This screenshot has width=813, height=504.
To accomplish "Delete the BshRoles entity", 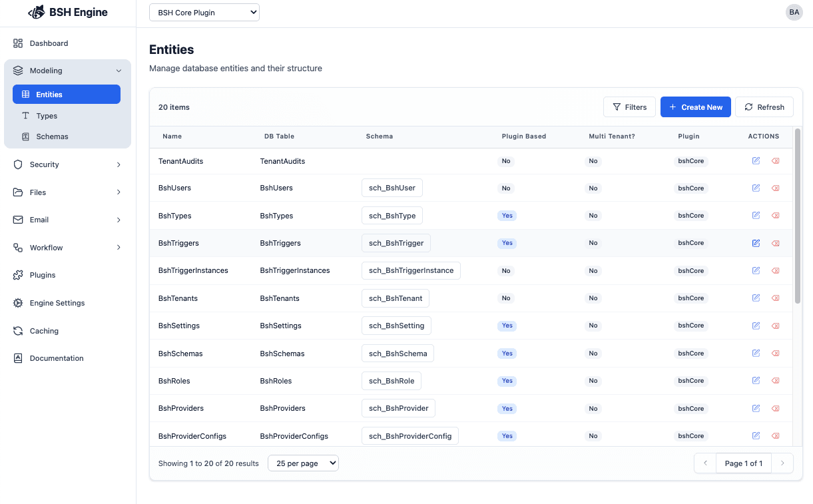I will pyautogui.click(x=775, y=381).
